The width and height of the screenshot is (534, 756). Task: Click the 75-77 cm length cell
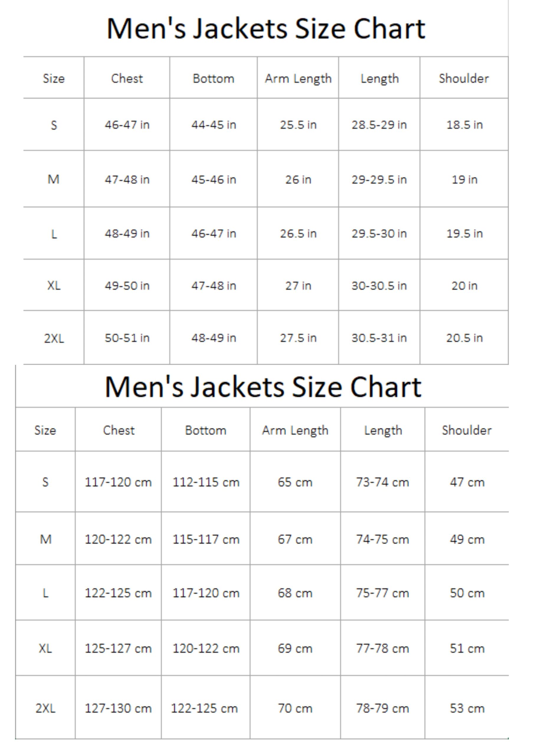[x=383, y=593]
